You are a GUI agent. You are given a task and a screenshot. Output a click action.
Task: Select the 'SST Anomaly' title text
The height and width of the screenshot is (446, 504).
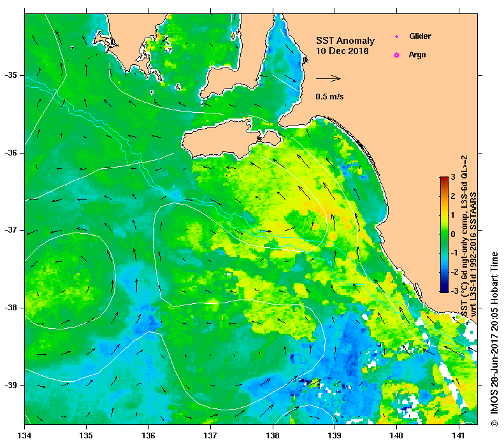[x=345, y=41]
